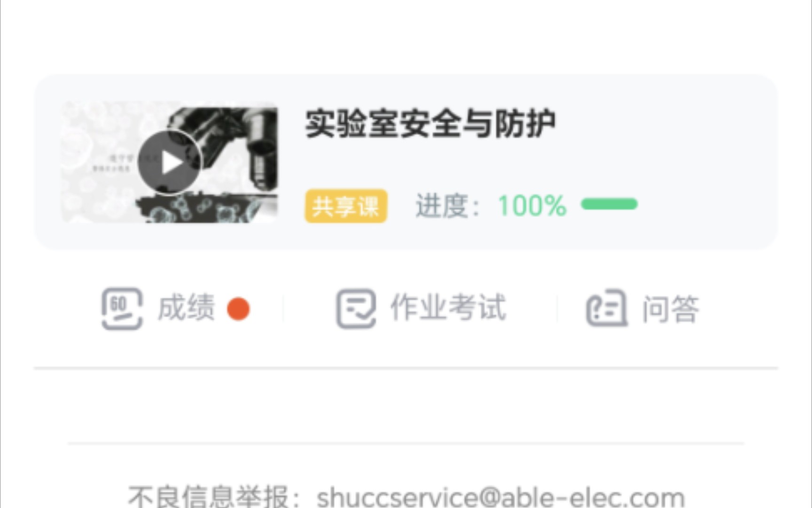The image size is (812, 508).
Task: Click the 问答 Q&A icon
Action: tap(607, 308)
